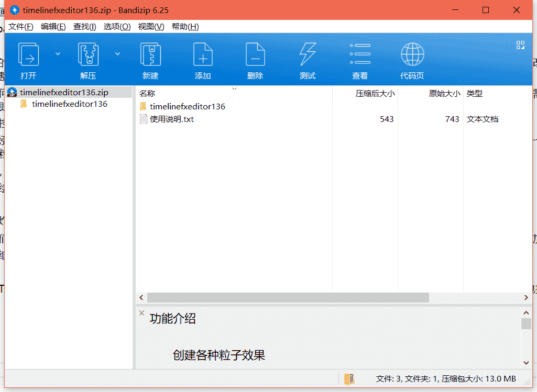Image resolution: width=537 pixels, height=392 pixels.
Task: Click the 新建 (New archive) toolbar icon
Action: pyautogui.click(x=150, y=54)
